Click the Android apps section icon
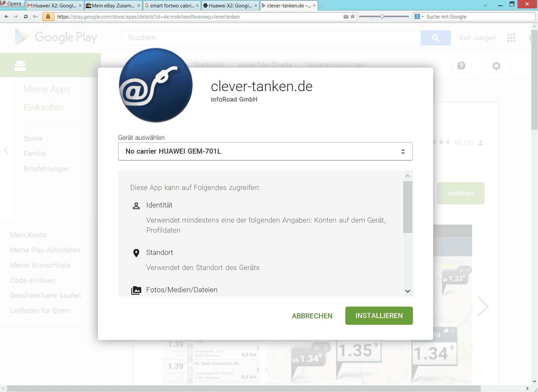Image resolution: width=538 pixels, height=392 pixels. tap(20, 65)
